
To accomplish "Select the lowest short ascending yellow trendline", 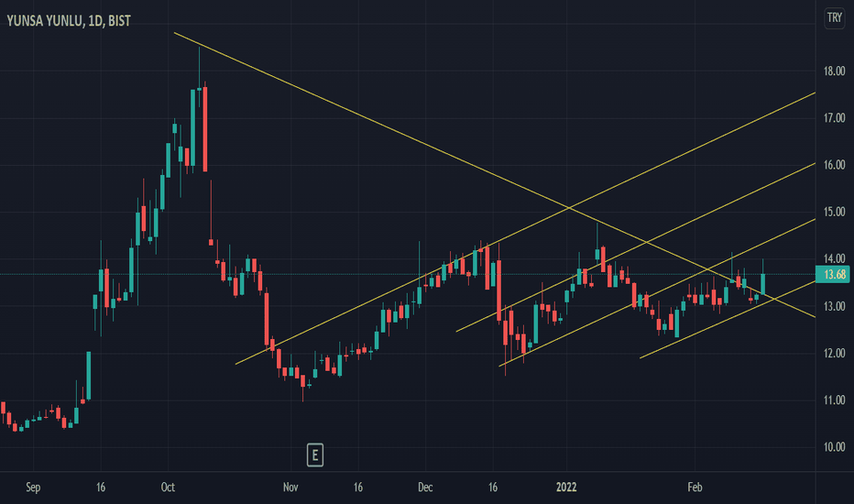I will click(x=728, y=320).
